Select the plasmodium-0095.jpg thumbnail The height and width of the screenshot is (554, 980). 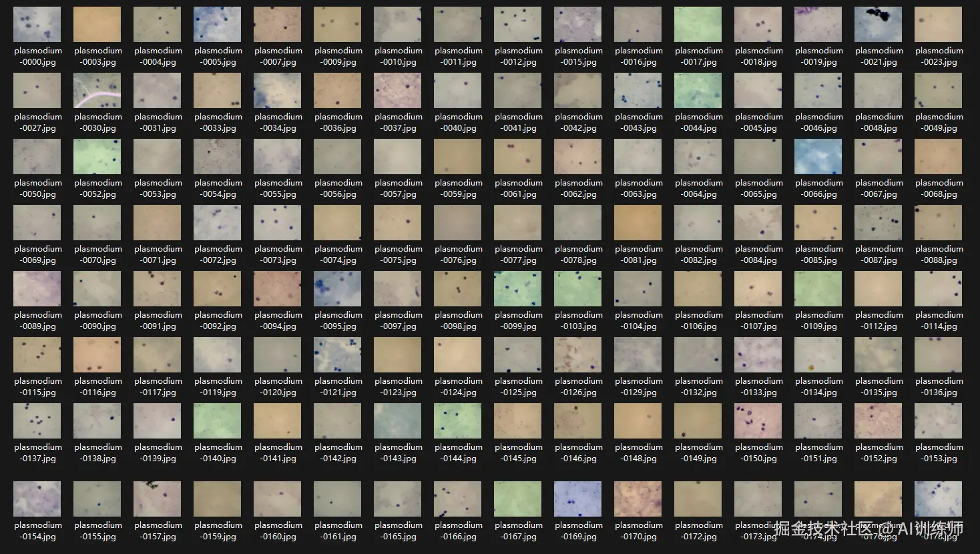tap(338, 289)
